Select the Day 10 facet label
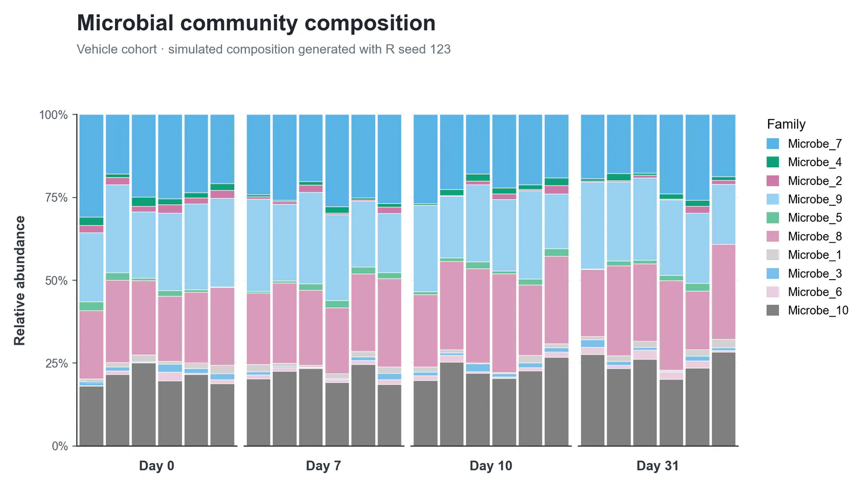The image size is (868, 487). (x=491, y=466)
